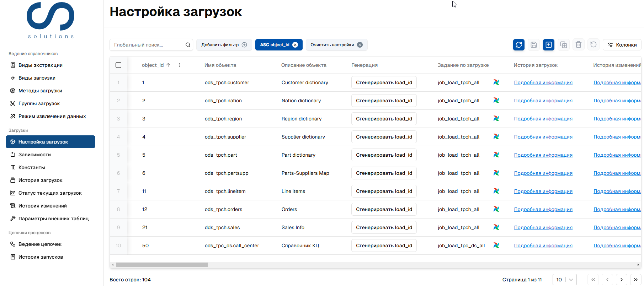This screenshot has width=644, height=286.
Task: Open Подробная информация load history for ods_tpch.orders
Action: click(543, 209)
